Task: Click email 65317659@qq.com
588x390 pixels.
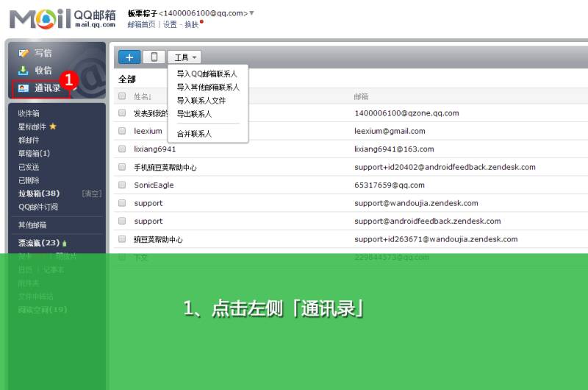Action: pyautogui.click(x=390, y=185)
